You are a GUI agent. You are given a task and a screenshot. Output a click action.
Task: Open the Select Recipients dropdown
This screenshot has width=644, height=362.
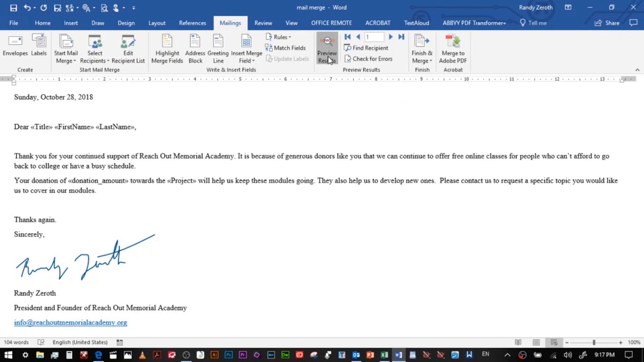point(95,49)
